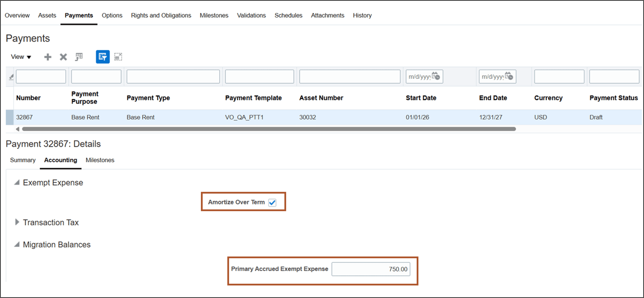Click start date 01/01/26 cell
644x298 pixels.
click(x=417, y=117)
